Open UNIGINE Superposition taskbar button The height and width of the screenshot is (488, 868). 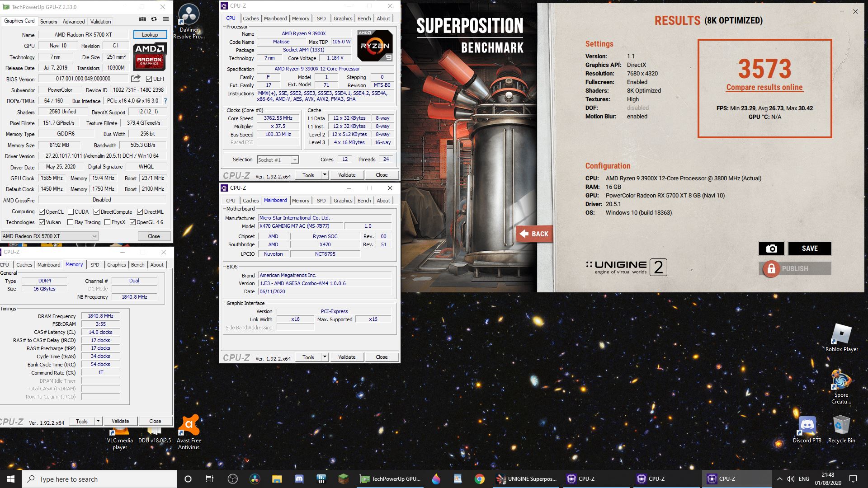[x=527, y=479]
